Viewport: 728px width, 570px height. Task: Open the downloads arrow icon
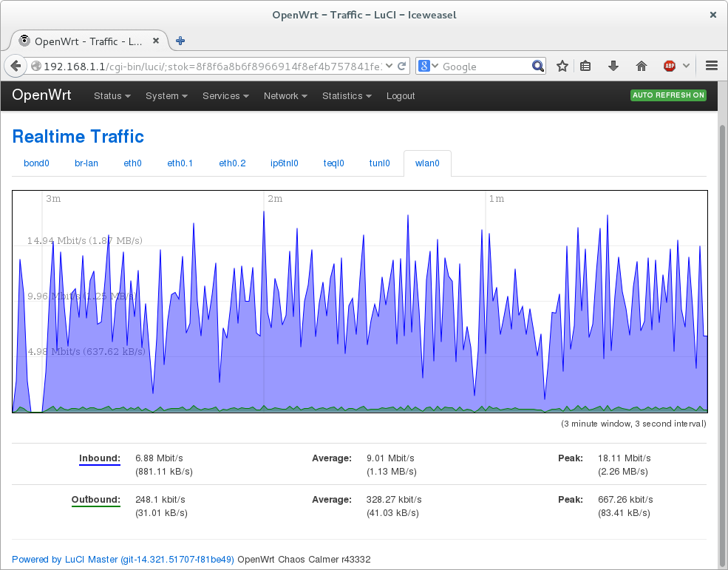[x=613, y=66]
